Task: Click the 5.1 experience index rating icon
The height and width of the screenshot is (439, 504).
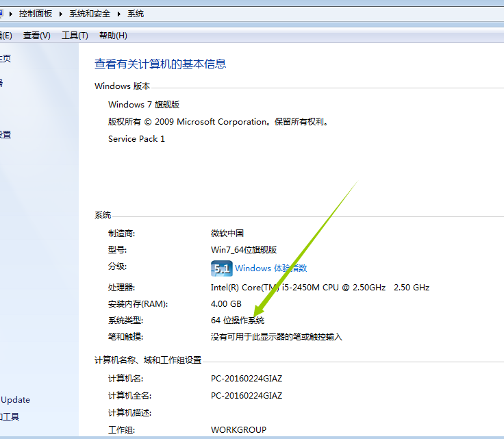Action: (x=221, y=268)
